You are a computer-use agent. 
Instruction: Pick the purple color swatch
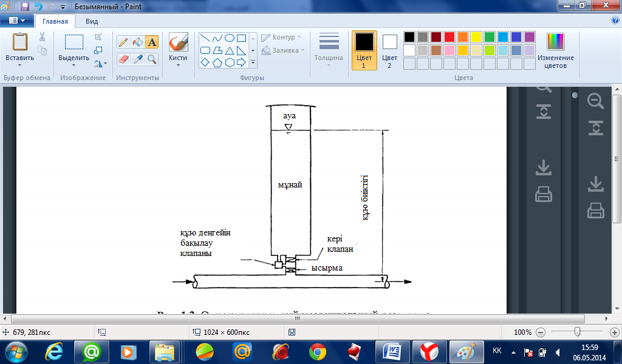click(529, 37)
